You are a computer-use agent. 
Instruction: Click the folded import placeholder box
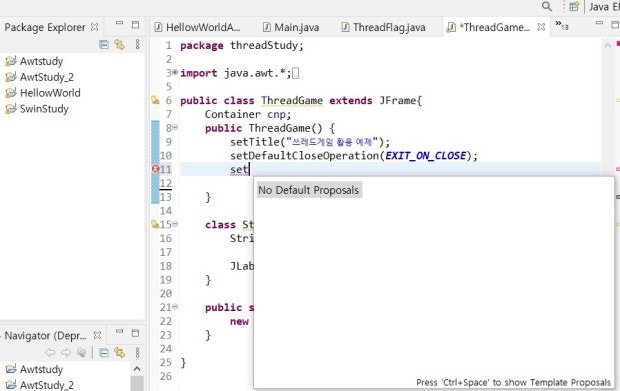click(x=295, y=73)
